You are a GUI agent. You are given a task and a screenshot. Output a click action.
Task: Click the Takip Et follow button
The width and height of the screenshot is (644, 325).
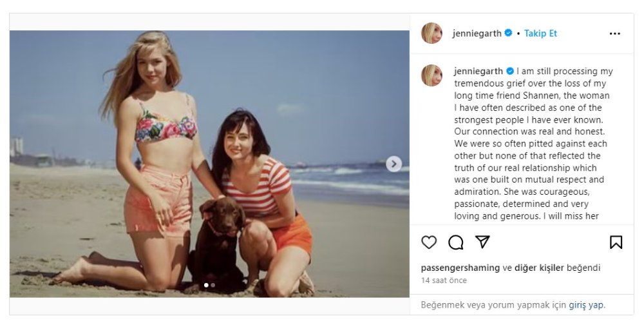[540, 34]
